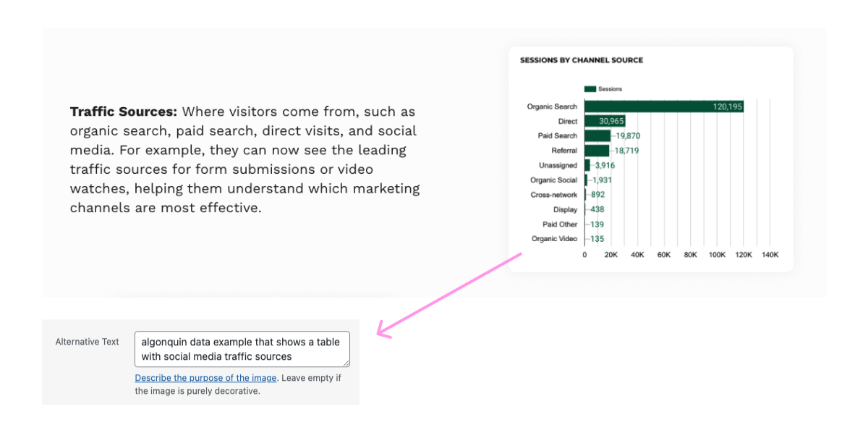This screenshot has width=868, height=433.
Task: Click inside the Alternative Text field
Action: 242,349
